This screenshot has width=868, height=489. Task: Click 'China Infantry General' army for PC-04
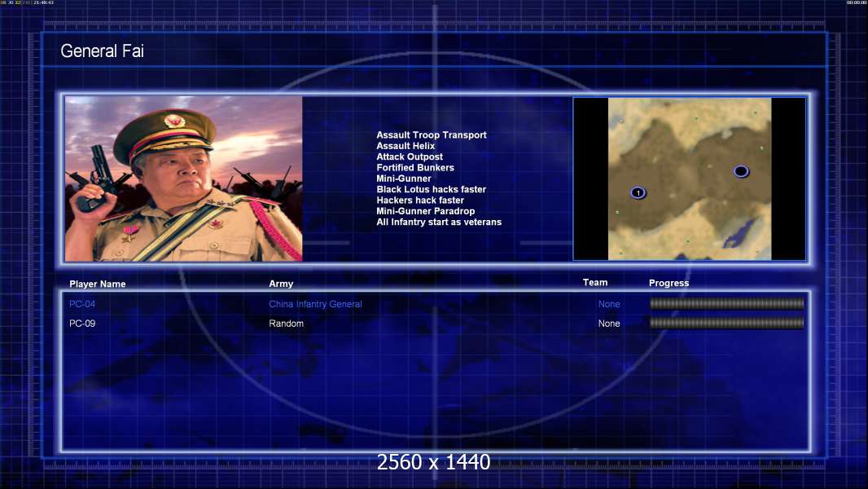click(316, 304)
